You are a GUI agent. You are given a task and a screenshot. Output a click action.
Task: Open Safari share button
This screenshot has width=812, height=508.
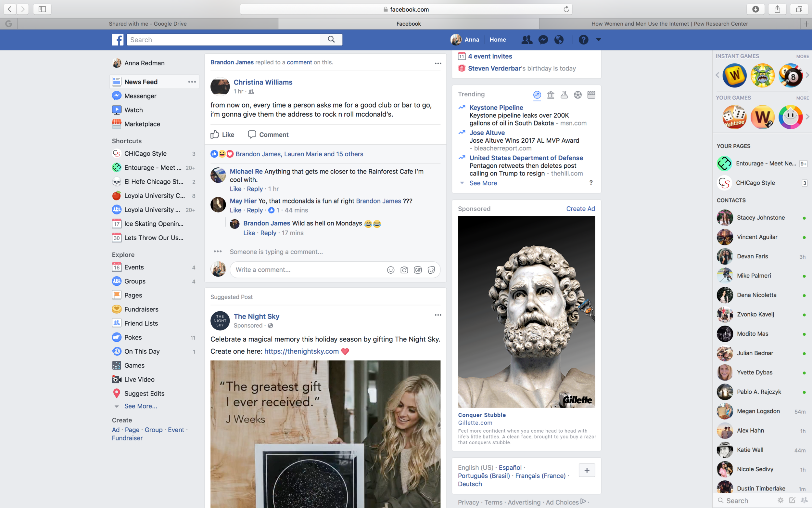[x=778, y=9]
